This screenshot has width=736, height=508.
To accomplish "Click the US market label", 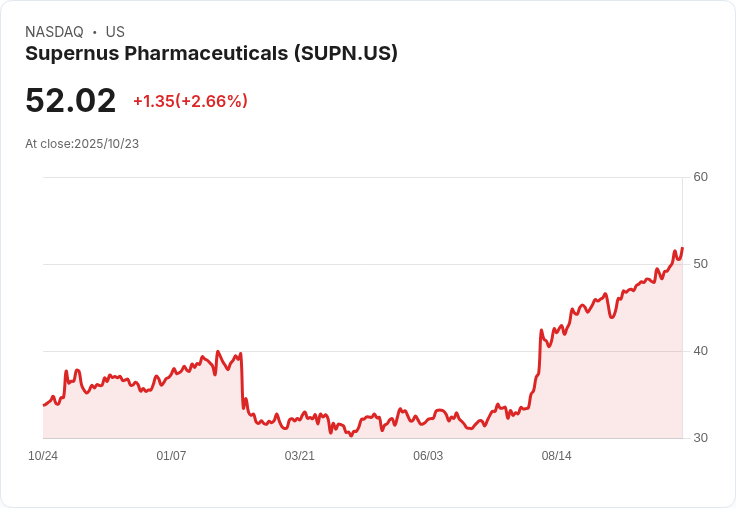I will tap(115, 32).
